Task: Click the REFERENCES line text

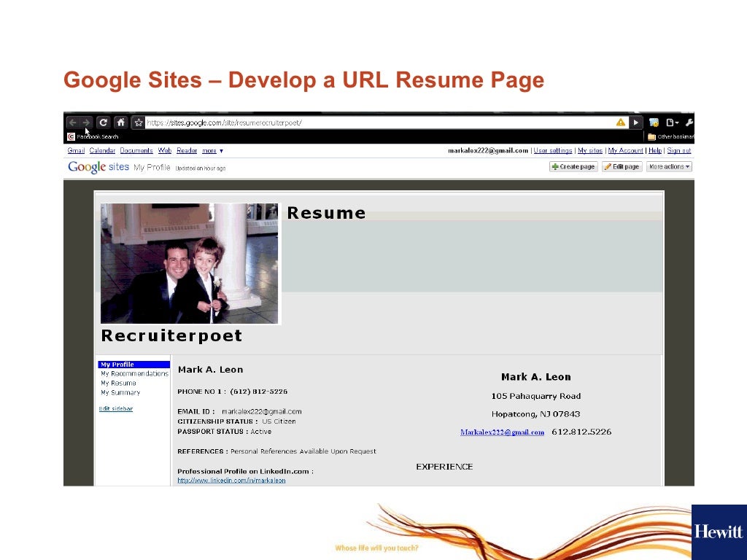Action: click(276, 451)
